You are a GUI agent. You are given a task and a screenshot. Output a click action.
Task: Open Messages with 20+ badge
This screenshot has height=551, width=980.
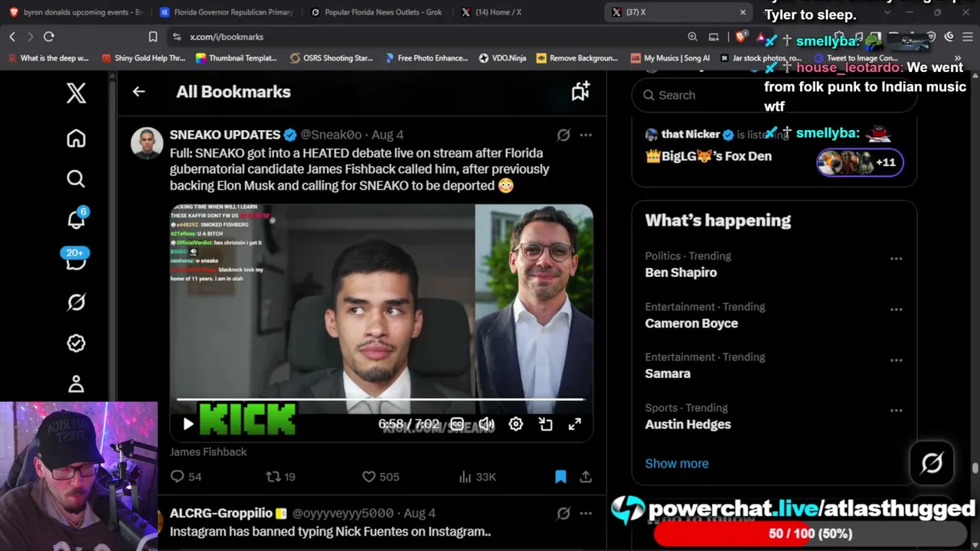[x=75, y=259]
